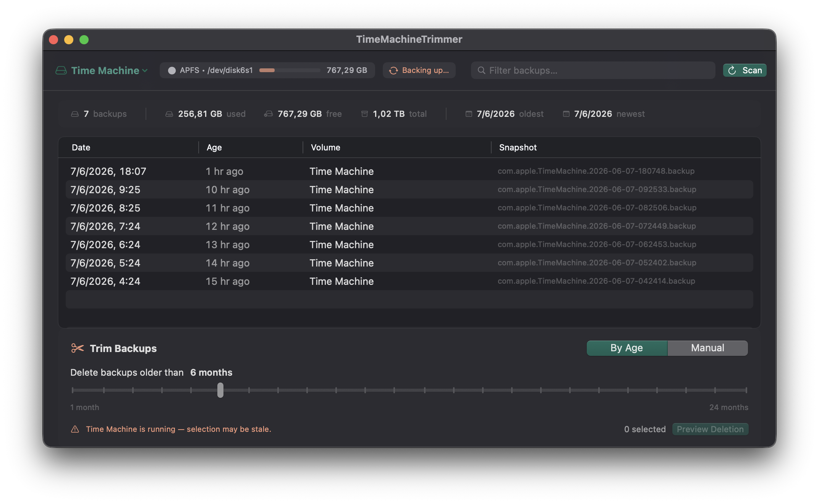Click the '0 selected' label

(645, 429)
